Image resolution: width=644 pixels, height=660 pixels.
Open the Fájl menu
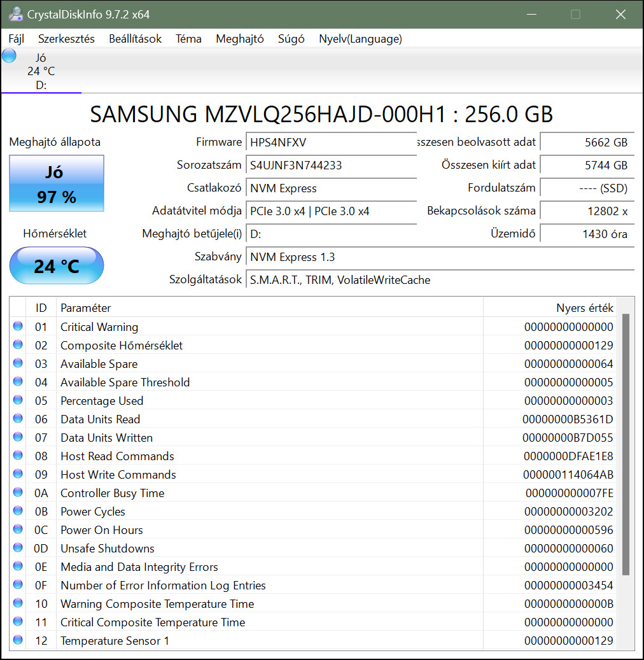coord(16,39)
